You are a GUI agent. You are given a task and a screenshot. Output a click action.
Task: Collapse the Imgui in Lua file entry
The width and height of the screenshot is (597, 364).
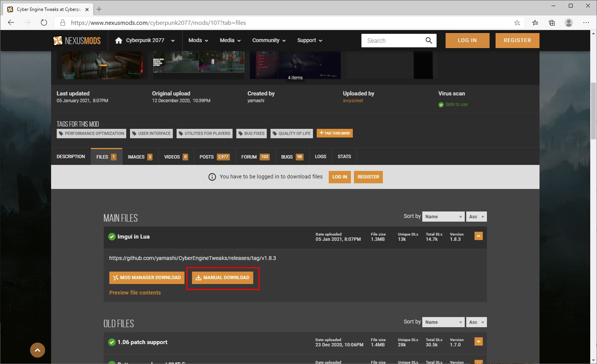click(478, 236)
